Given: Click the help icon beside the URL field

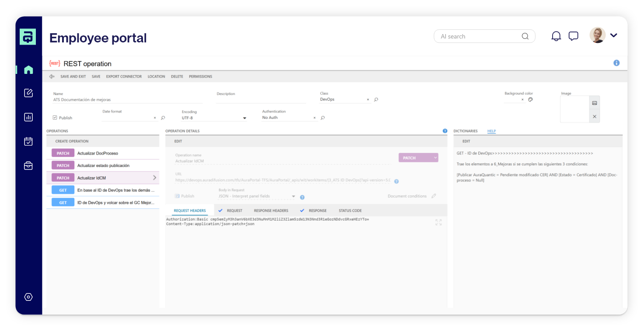Looking at the screenshot, I should pos(396,181).
